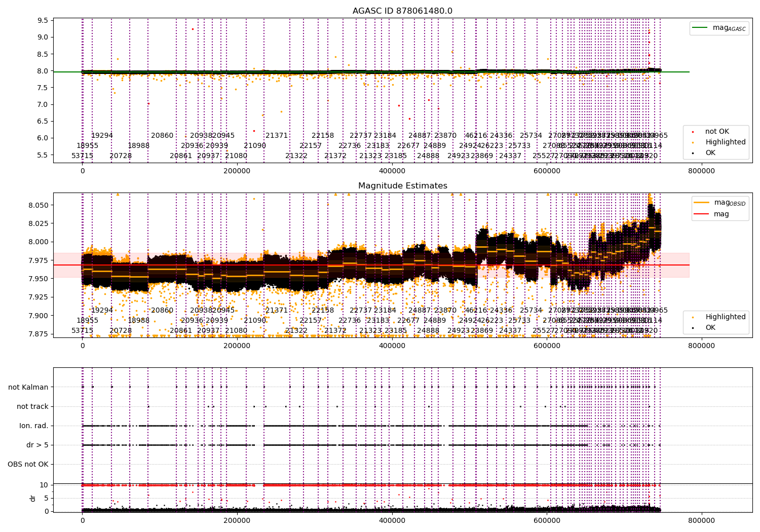This screenshot has width=760, height=532.
Task: Click obsid label "21090" in the top plot
Action: tap(255, 146)
